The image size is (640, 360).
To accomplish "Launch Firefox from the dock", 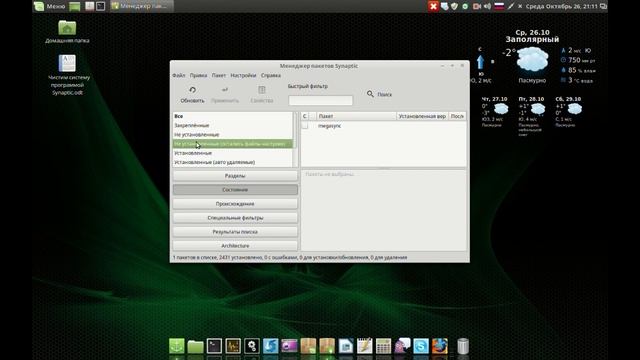I will click(x=440, y=346).
